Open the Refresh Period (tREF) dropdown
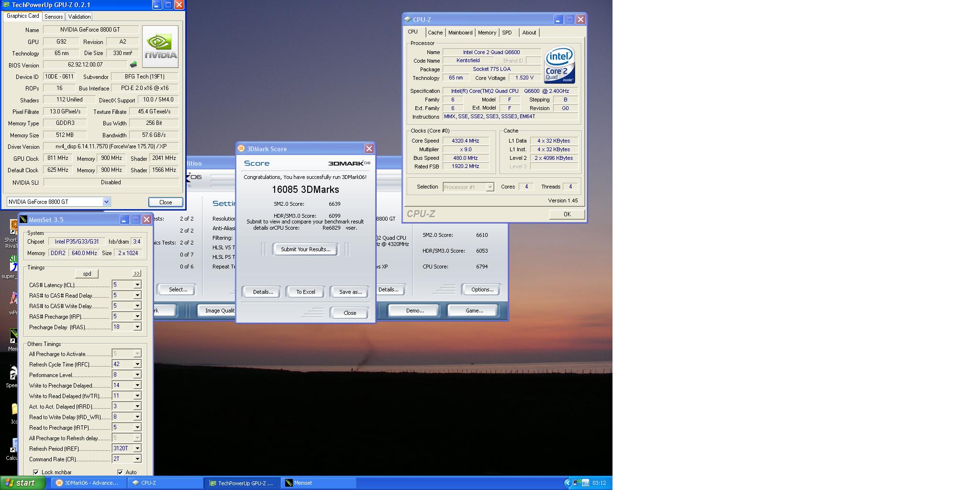This screenshot has width=980, height=490. [137, 448]
